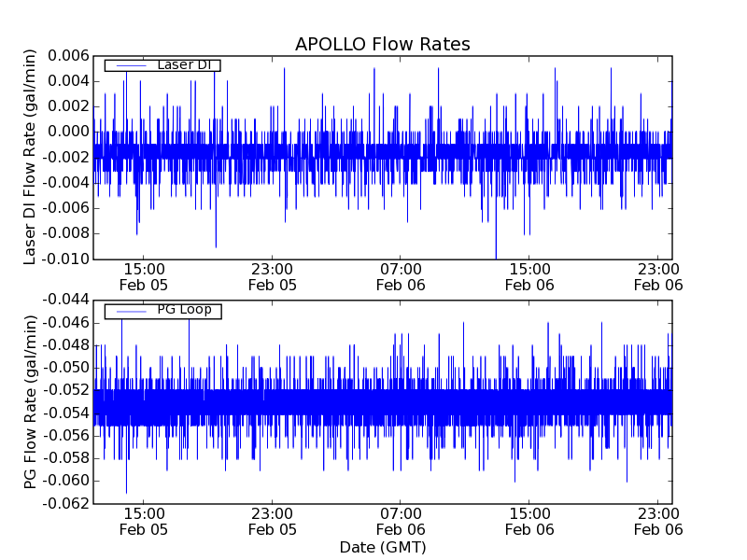Click top plot's 23:00 Feb 05 tick label
This screenshot has height=560, width=747.
[x=273, y=276]
